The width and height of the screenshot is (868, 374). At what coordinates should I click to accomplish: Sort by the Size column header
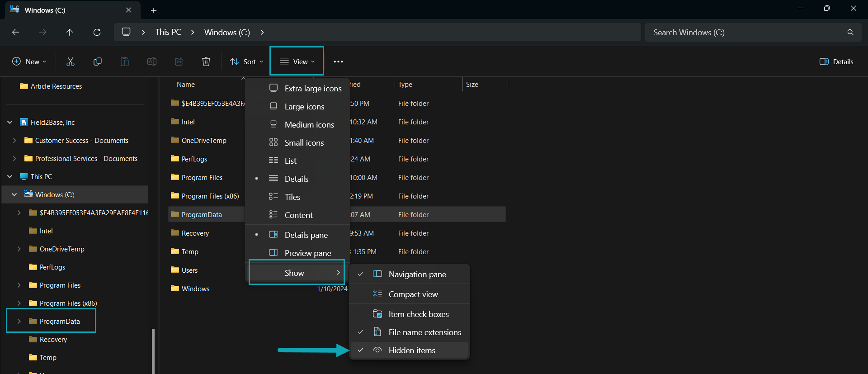[472, 85]
